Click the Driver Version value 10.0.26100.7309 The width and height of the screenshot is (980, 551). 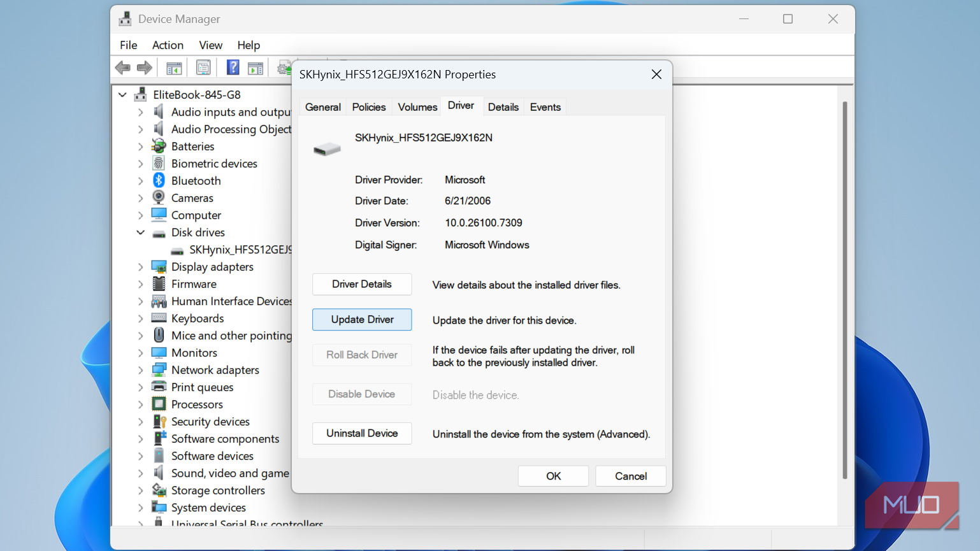point(484,223)
